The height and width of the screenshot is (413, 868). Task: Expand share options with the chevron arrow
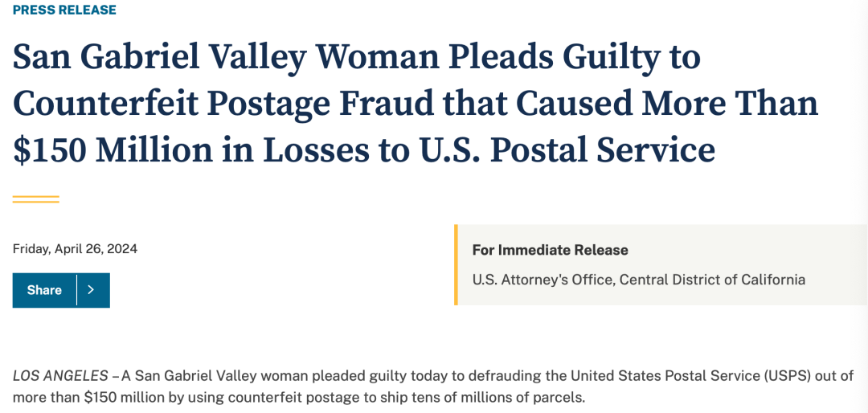click(x=92, y=290)
